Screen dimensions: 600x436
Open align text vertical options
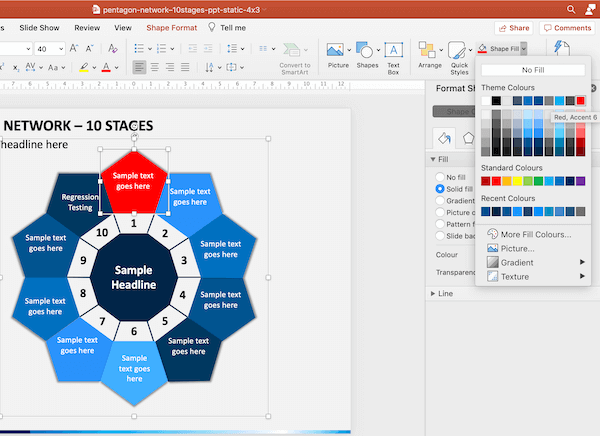point(231,67)
